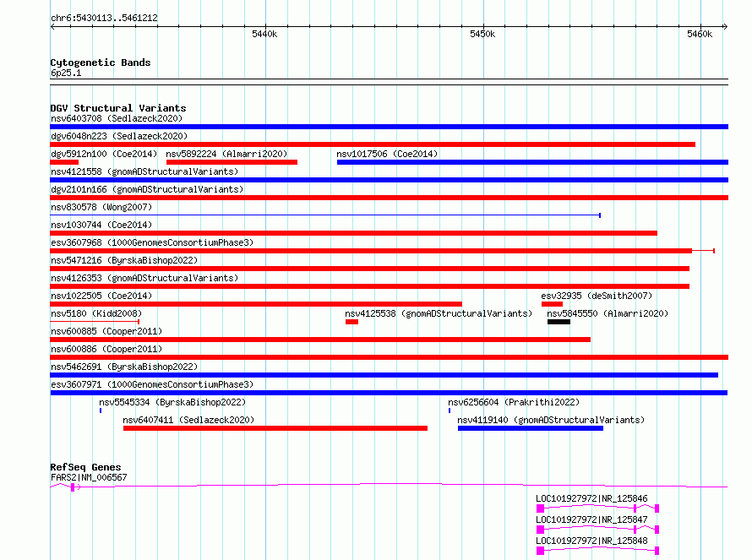This screenshot has width=752, height=560.
Task: Click the tiny blue nsv6256604 marker
Action: tap(450, 410)
